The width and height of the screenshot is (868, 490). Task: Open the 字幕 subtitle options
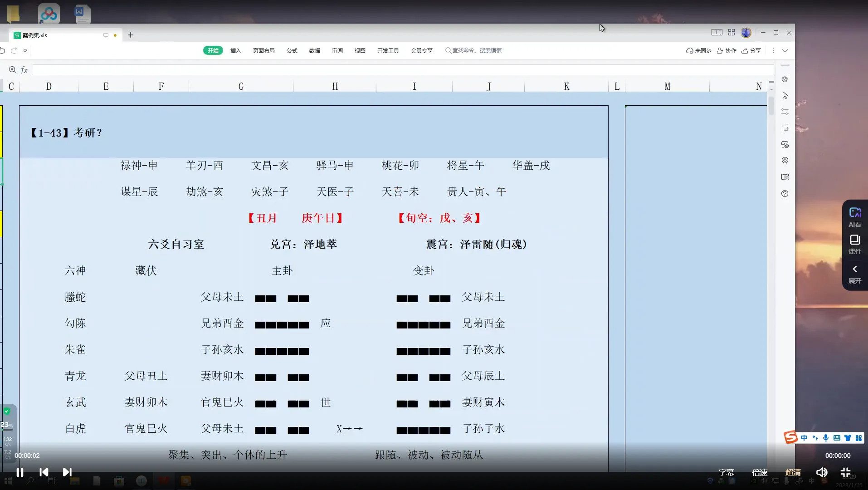tap(727, 472)
